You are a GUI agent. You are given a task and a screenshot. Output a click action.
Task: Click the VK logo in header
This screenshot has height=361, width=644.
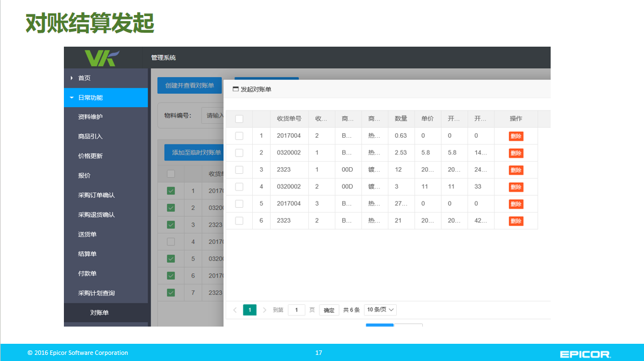102,58
